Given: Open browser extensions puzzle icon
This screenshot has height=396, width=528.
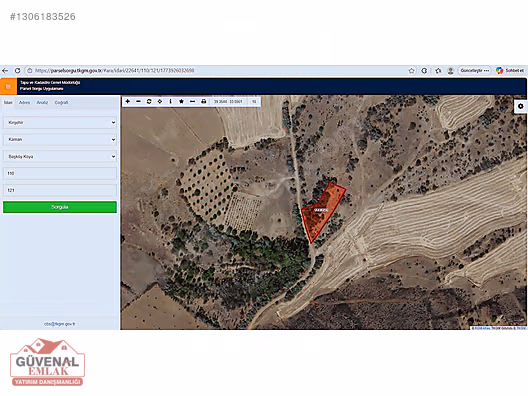Looking at the screenshot, I should point(424,71).
